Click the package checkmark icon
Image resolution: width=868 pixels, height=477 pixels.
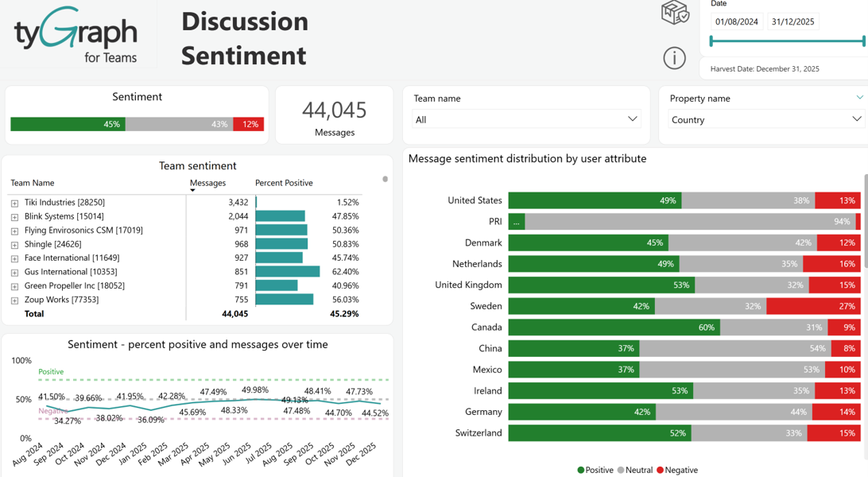tap(675, 12)
